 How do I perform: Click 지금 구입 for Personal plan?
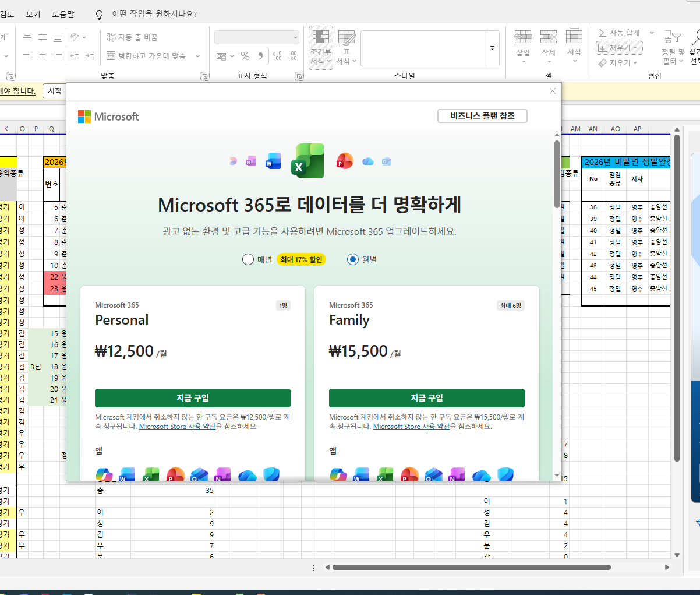193,398
